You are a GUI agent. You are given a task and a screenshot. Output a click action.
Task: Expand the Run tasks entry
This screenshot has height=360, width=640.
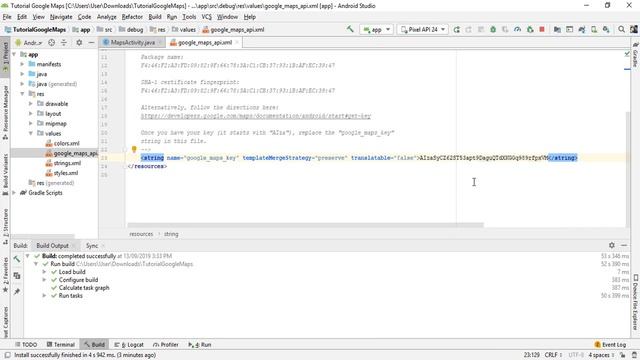[x=44, y=296]
